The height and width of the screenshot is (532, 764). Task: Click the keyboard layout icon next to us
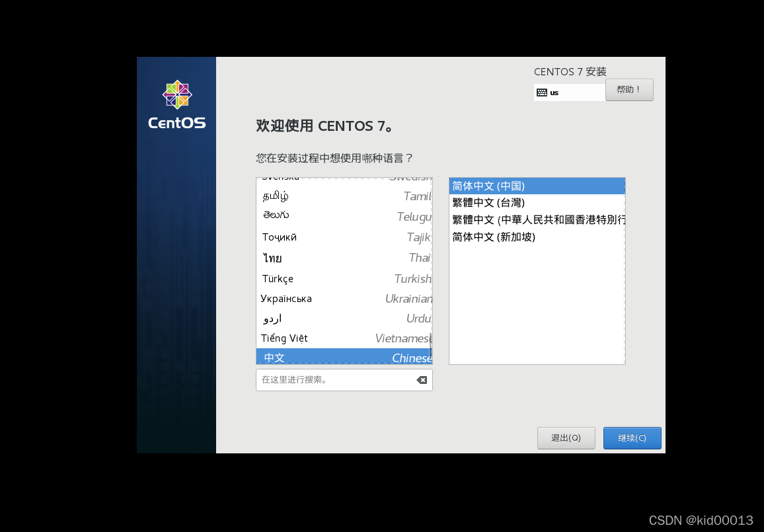(542, 93)
